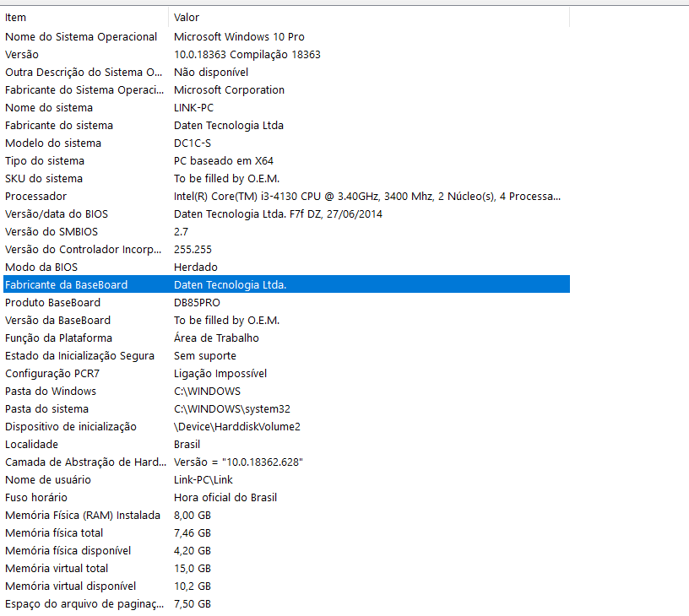Click the 7,50 GB value
The image size is (689, 616).
[193, 603]
